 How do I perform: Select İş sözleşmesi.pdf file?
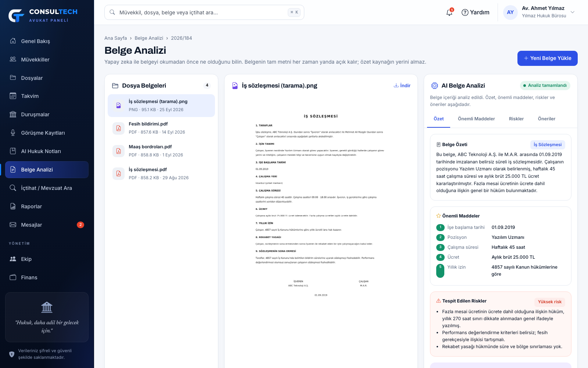click(161, 174)
